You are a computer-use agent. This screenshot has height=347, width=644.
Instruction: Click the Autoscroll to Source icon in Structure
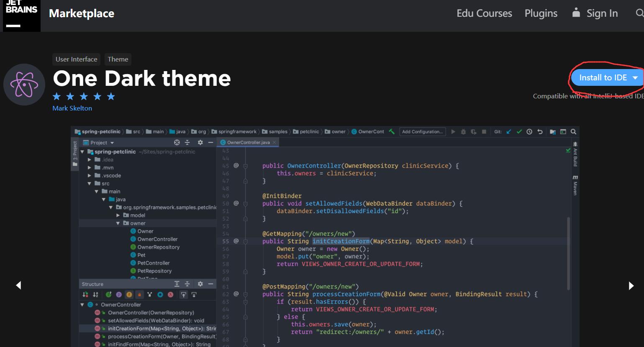183,295
